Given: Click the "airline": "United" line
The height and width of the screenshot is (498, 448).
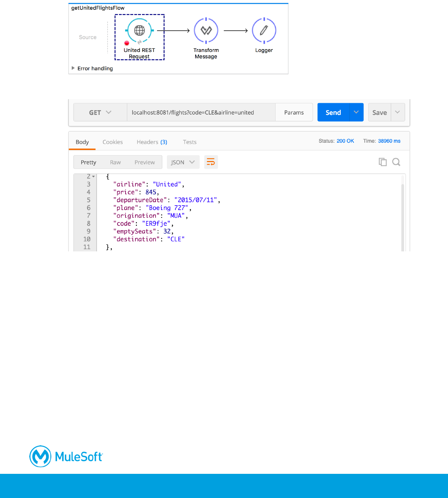Looking at the screenshot, I should click(x=149, y=184).
